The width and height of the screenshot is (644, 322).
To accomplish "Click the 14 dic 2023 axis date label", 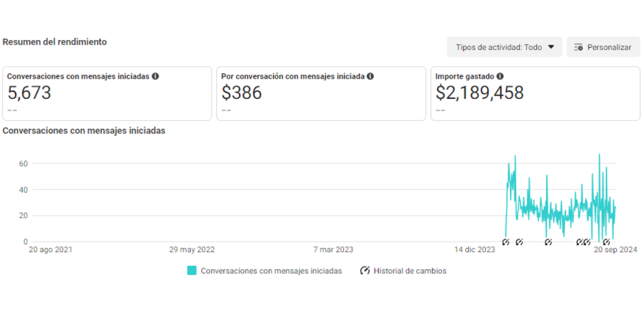I will 474,250.
